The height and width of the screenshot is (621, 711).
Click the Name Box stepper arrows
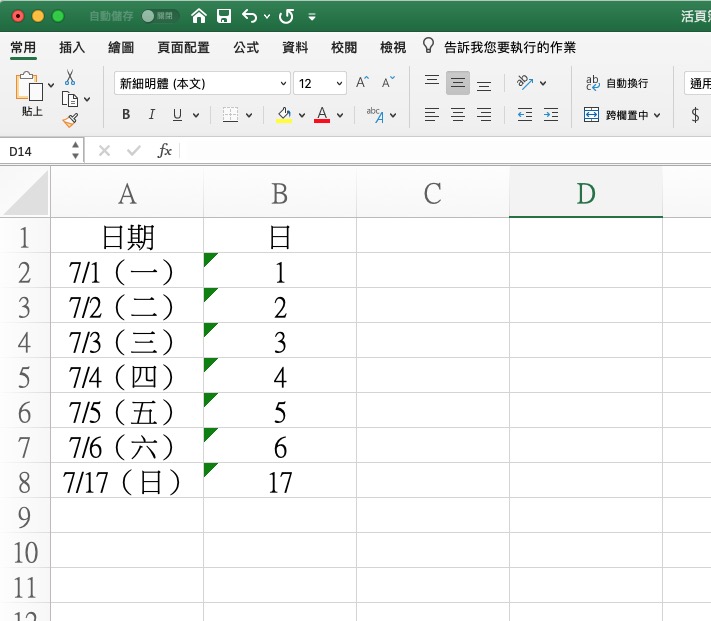[x=75, y=150]
